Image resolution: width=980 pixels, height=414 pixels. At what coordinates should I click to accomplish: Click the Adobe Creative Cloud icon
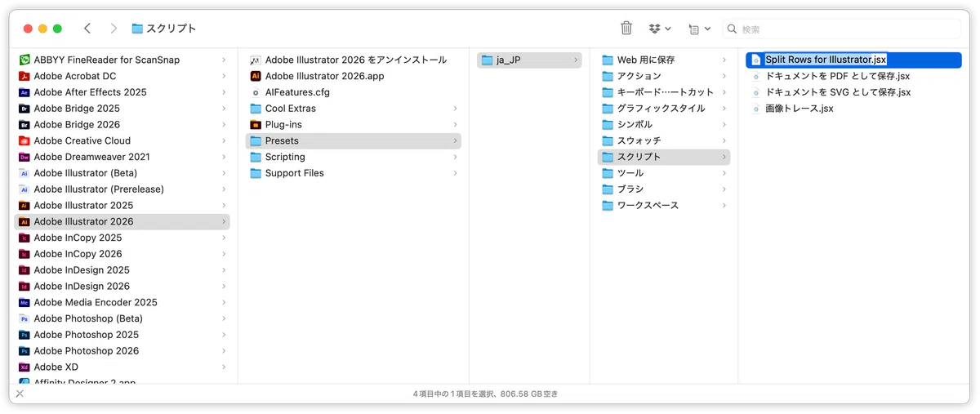[x=24, y=140]
